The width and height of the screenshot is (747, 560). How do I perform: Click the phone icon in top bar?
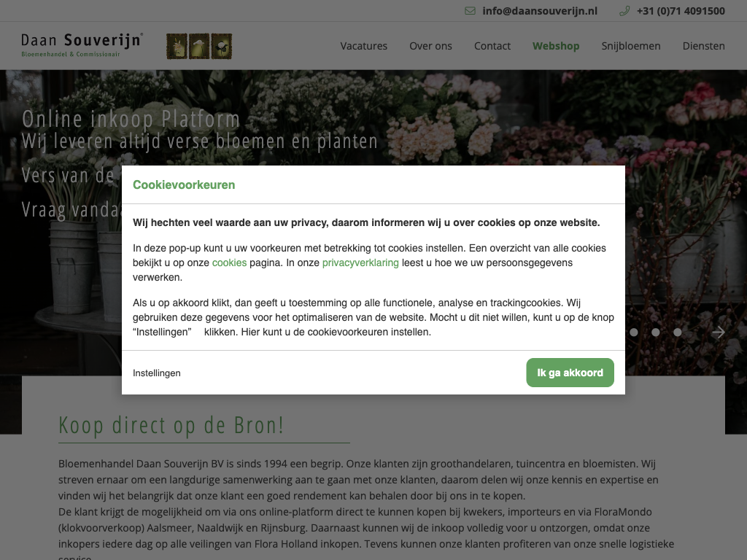pyautogui.click(x=624, y=11)
